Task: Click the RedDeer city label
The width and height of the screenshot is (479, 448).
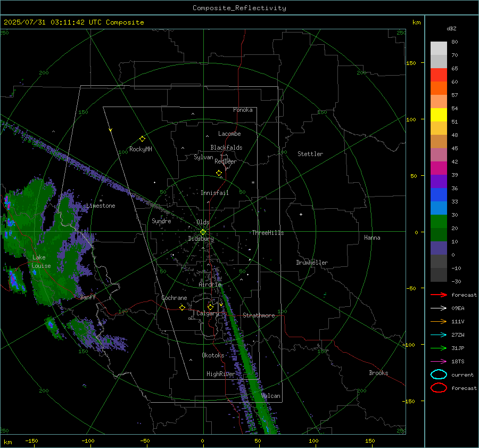Action: [x=226, y=161]
